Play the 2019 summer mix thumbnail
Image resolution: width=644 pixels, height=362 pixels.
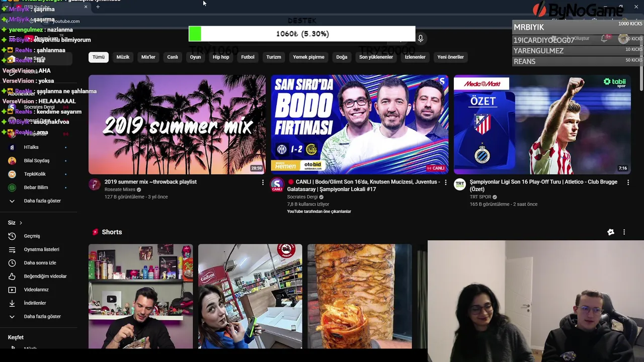point(177,125)
